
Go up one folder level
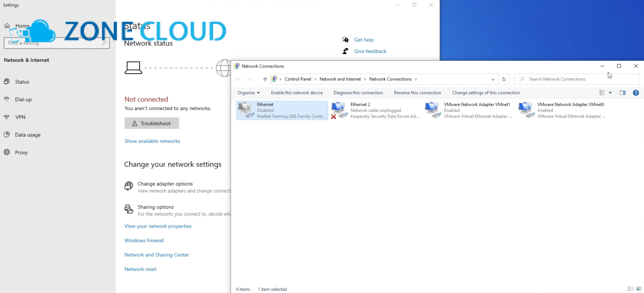265,79
